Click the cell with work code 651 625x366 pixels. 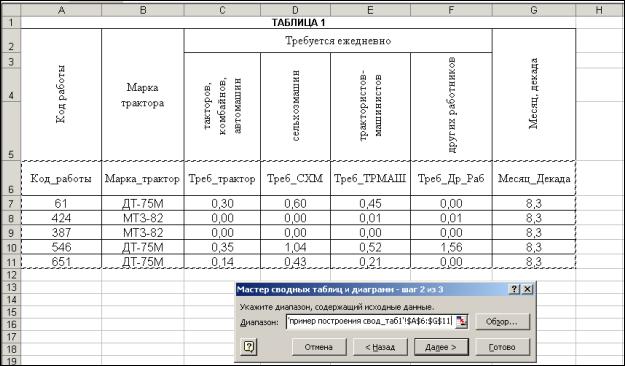point(61,262)
